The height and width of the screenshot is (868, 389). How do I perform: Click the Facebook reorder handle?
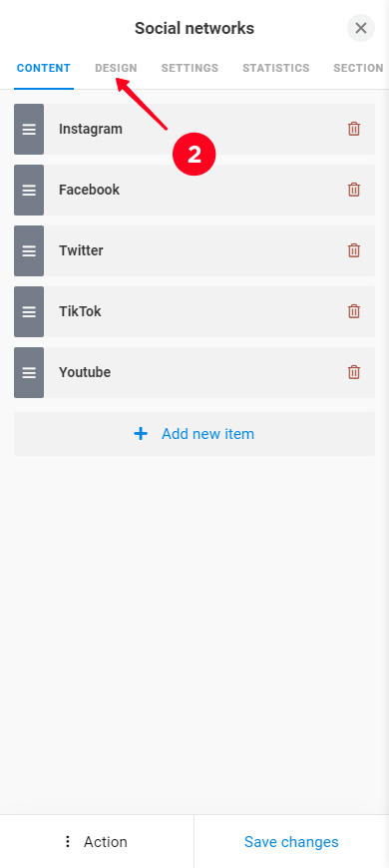tap(29, 190)
